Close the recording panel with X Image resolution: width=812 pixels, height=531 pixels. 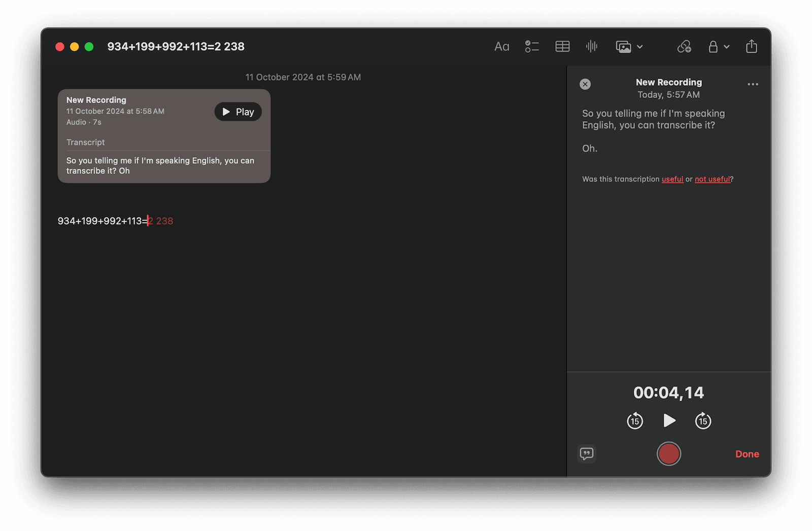point(585,84)
